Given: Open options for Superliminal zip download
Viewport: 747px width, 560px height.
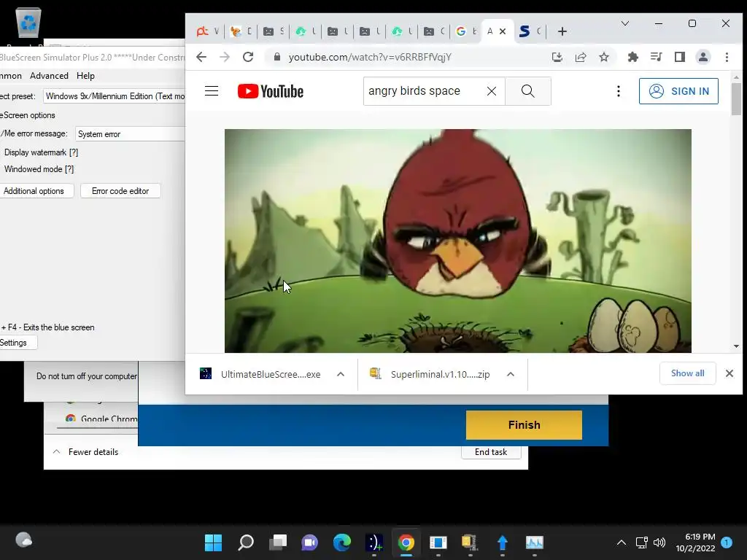Looking at the screenshot, I should [510, 374].
